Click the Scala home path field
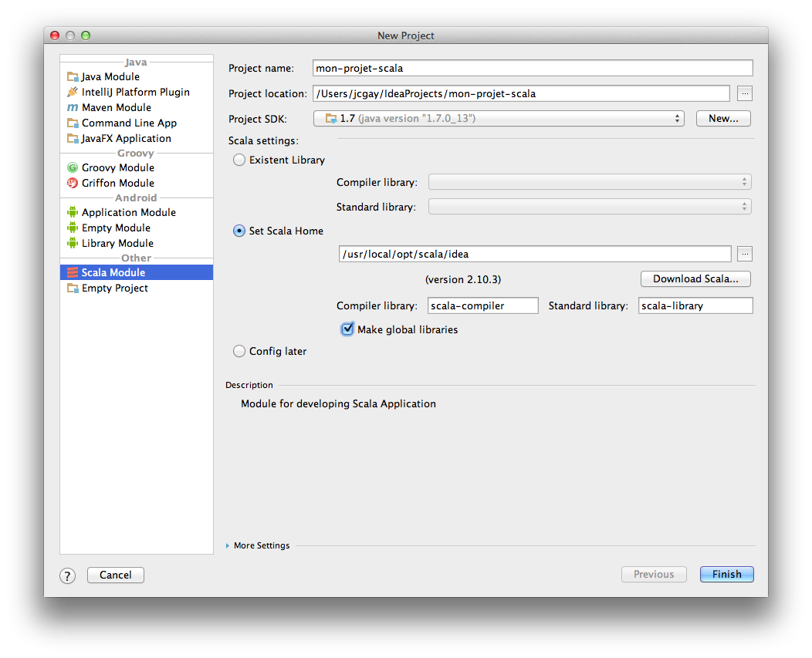This screenshot has height=658, width=812. point(535,255)
